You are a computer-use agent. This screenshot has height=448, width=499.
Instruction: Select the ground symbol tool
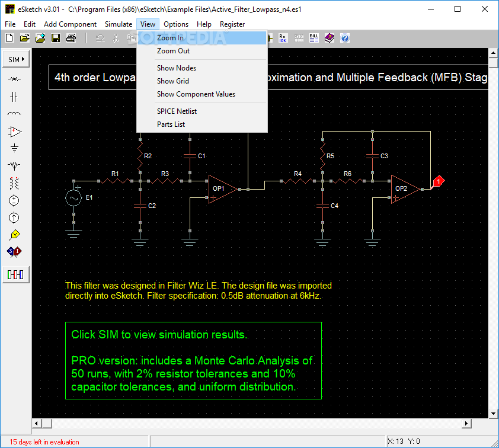[x=14, y=148]
